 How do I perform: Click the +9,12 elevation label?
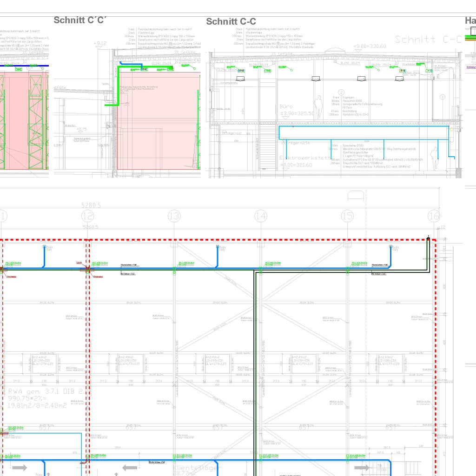coord(99,44)
